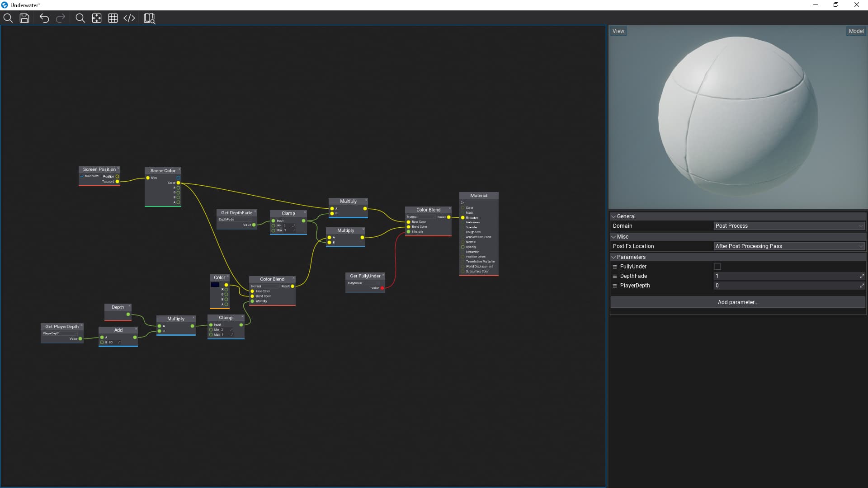Click the Redo toolbar icon
Viewport: 868px width, 488px height.
pos(61,18)
